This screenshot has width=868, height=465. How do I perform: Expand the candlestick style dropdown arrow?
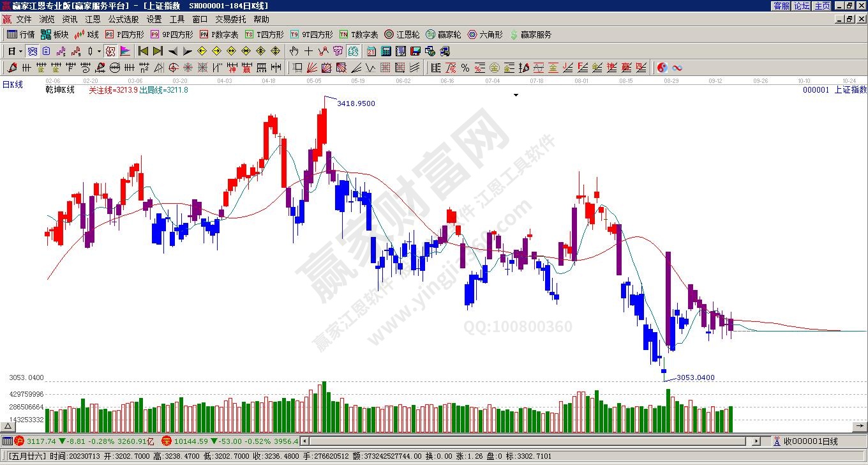point(99,51)
